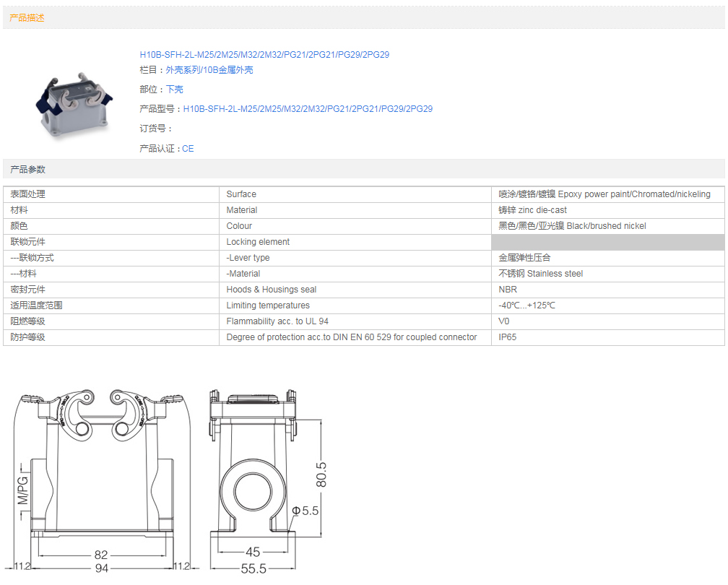The width and height of the screenshot is (728, 585).
Task: Select the 产品参数 section header
Action: tap(27, 169)
